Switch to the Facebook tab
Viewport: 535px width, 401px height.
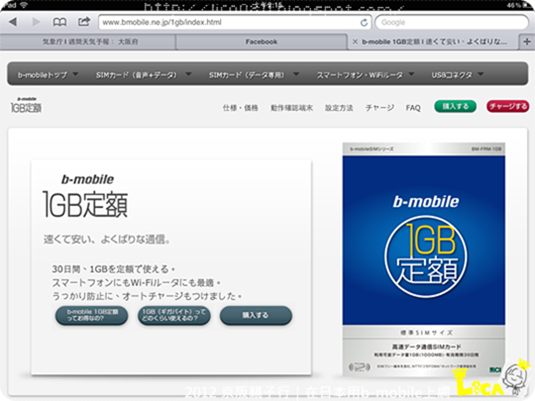261,42
